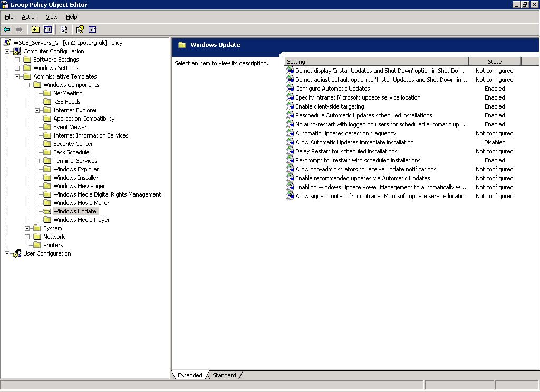Toggle the Show/Hide Console Tree icon
This screenshot has height=392, width=540.
point(47,30)
